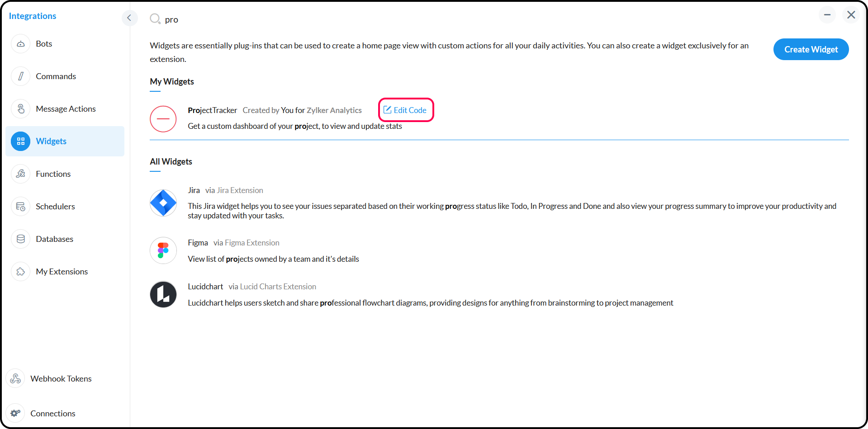Click the Webhook Tokens icon
The height and width of the screenshot is (429, 868).
15,379
